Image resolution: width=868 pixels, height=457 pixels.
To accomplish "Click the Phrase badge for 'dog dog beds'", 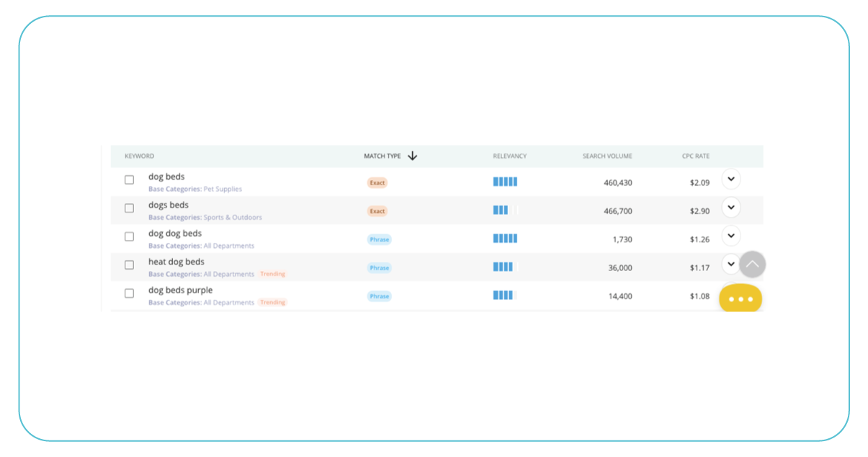I will pos(380,239).
